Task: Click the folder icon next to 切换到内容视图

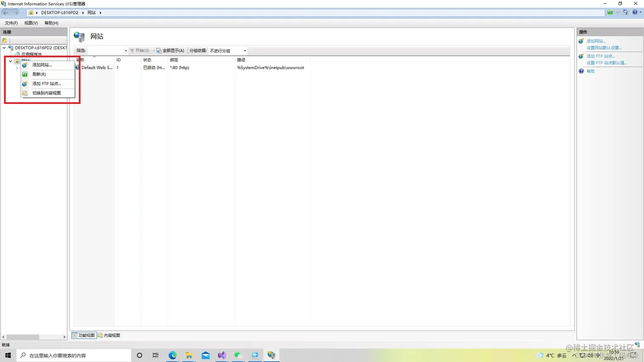Action: point(25,93)
